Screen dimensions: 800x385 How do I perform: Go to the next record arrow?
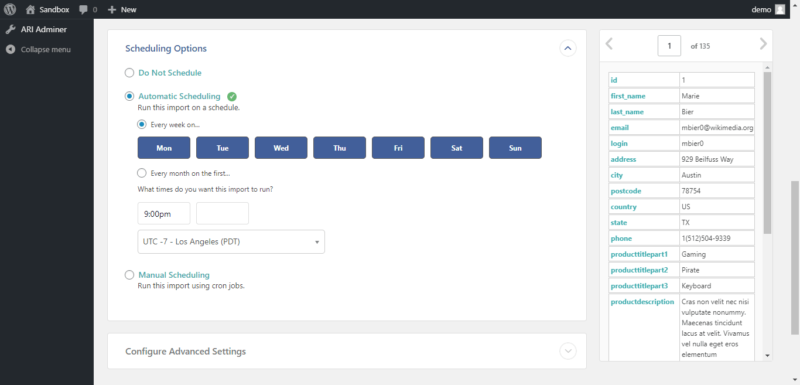point(763,44)
